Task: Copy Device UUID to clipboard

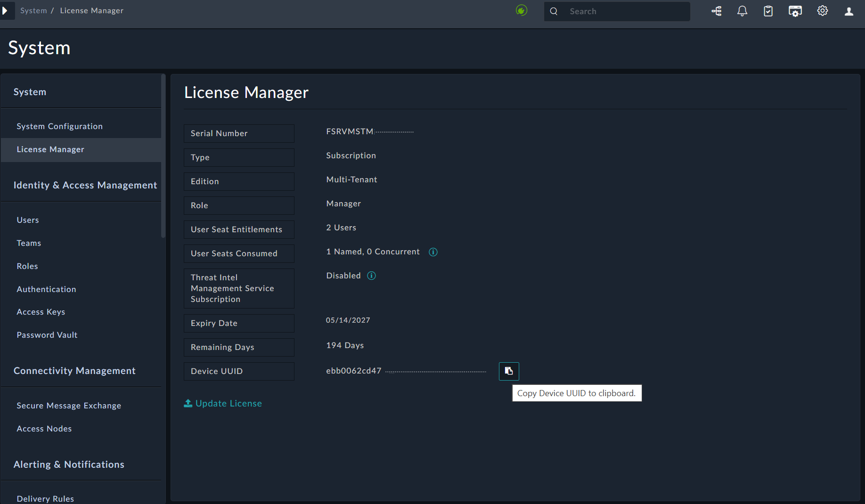Action: coord(509,371)
